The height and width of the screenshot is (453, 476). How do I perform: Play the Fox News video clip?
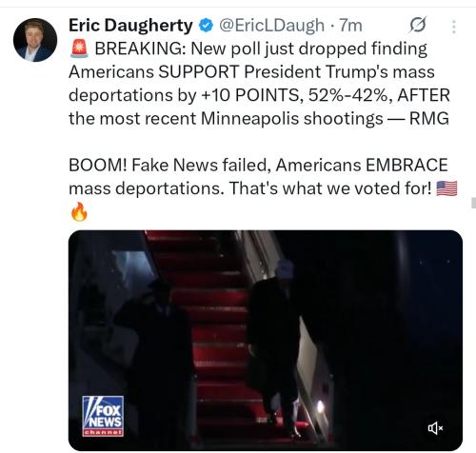[x=266, y=340]
